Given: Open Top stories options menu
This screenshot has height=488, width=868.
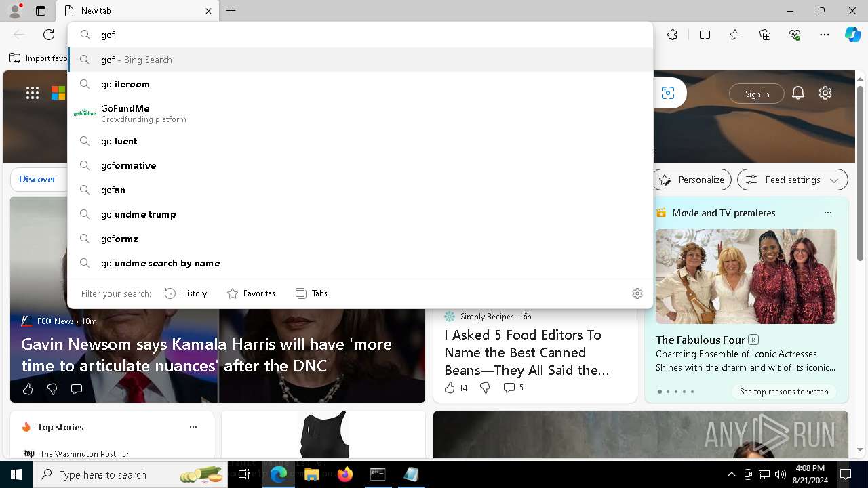Looking at the screenshot, I should pos(193,427).
